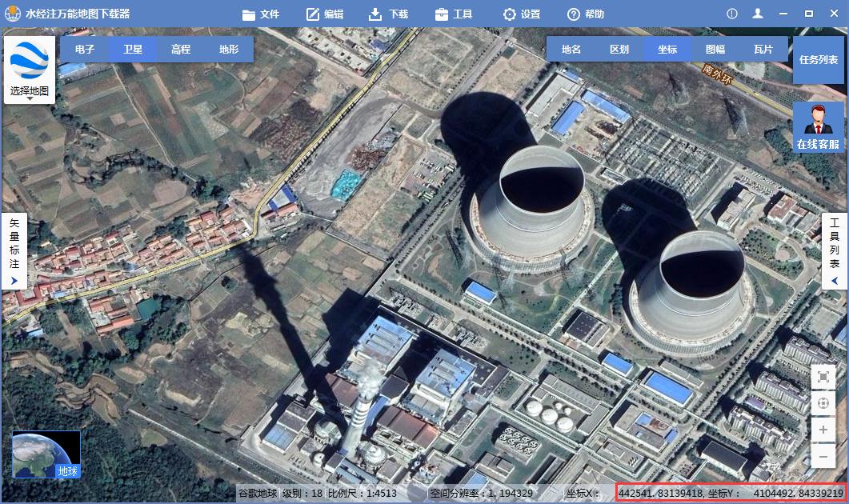The width and height of the screenshot is (849, 504).
Task: Open the 任务列表 panel
Action: click(x=818, y=60)
